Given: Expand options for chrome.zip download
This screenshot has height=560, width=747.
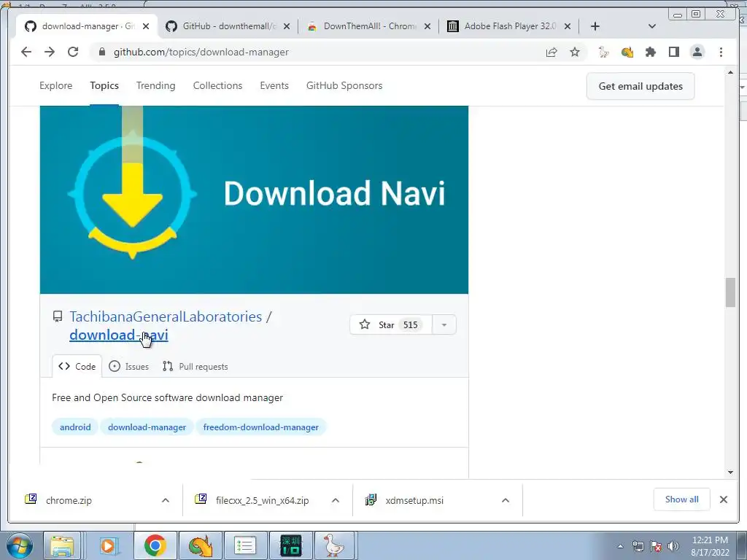Looking at the screenshot, I should (166, 500).
